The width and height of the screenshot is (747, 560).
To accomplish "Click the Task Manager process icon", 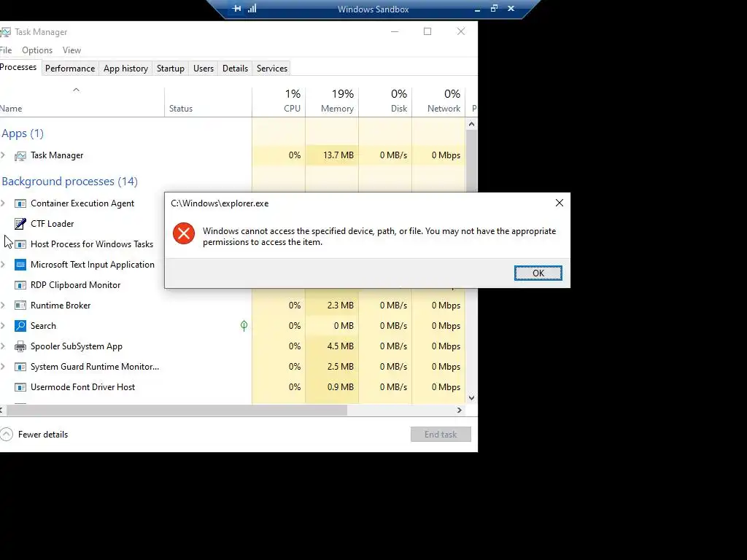I will (20, 156).
